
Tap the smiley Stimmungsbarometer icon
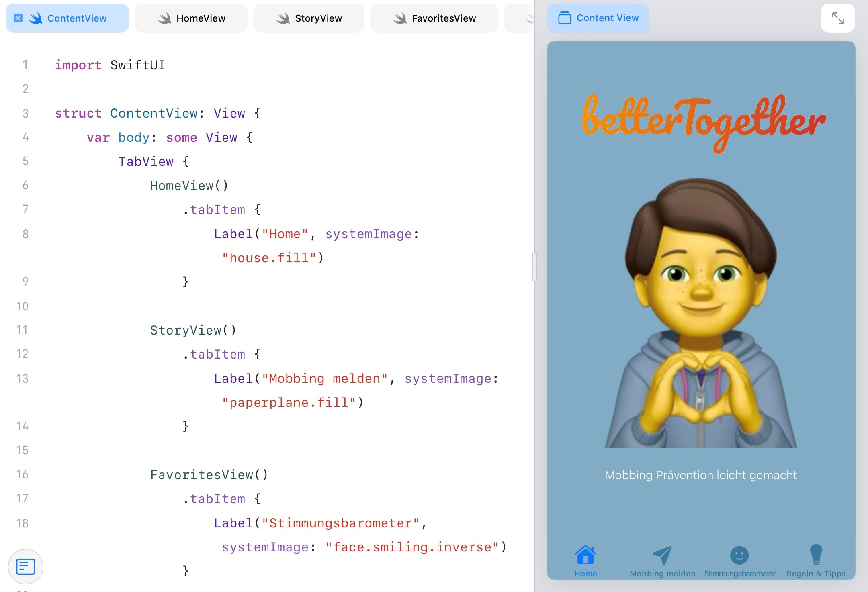[739, 555]
